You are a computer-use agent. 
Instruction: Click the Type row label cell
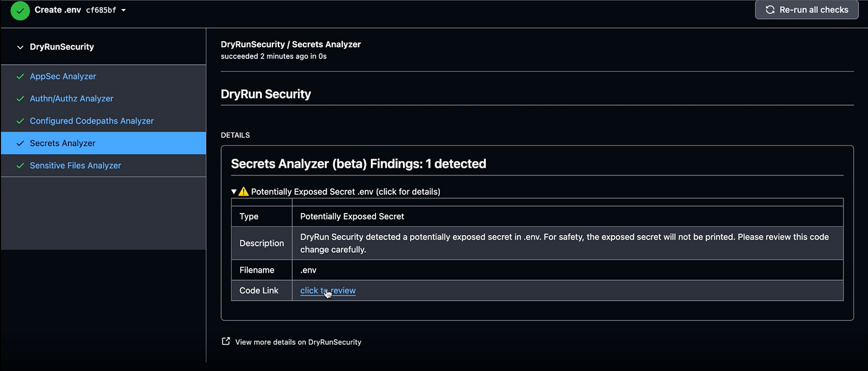pos(262,217)
